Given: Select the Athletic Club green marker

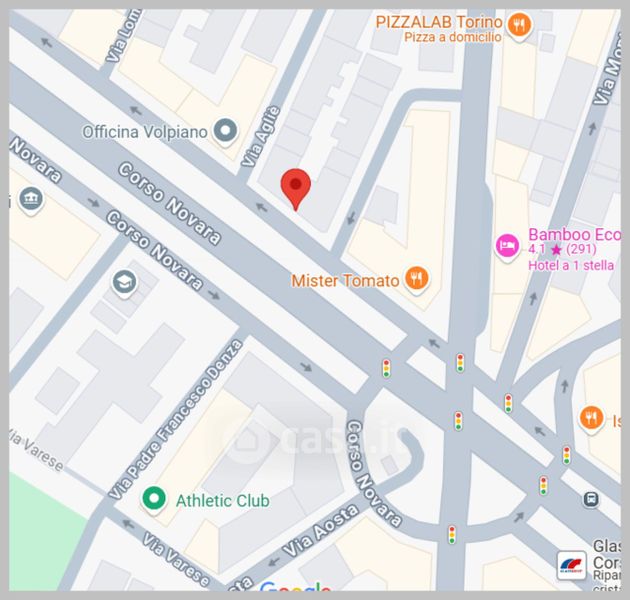Looking at the screenshot, I should [x=153, y=500].
